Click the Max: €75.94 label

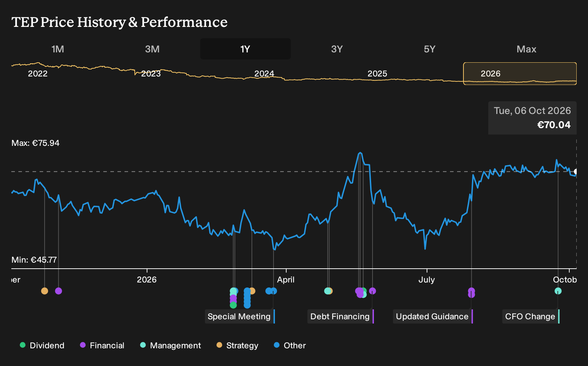[x=35, y=143]
